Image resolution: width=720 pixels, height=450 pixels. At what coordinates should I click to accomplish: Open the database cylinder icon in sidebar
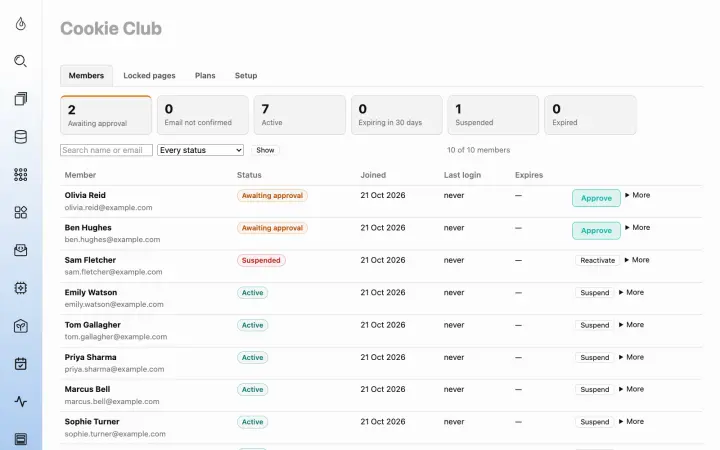click(x=21, y=137)
